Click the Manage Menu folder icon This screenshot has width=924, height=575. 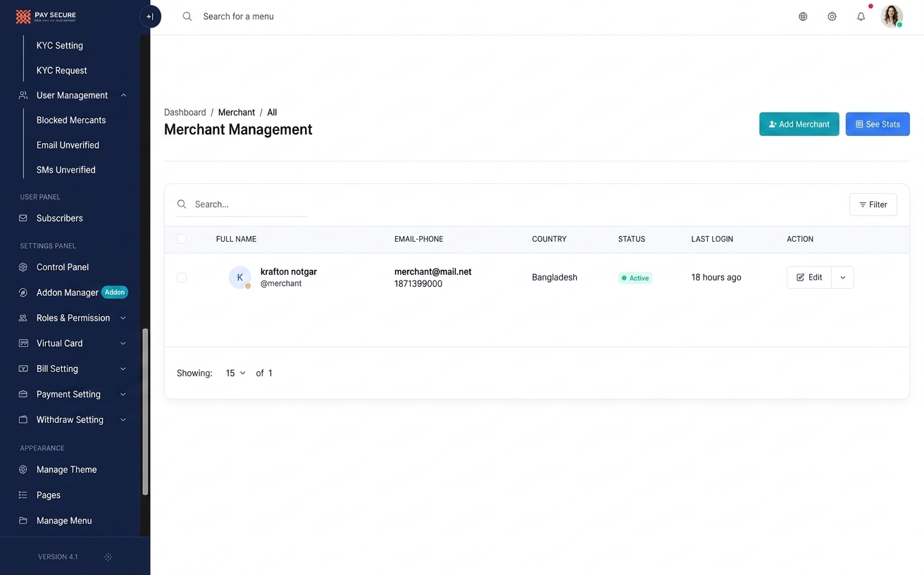point(23,521)
